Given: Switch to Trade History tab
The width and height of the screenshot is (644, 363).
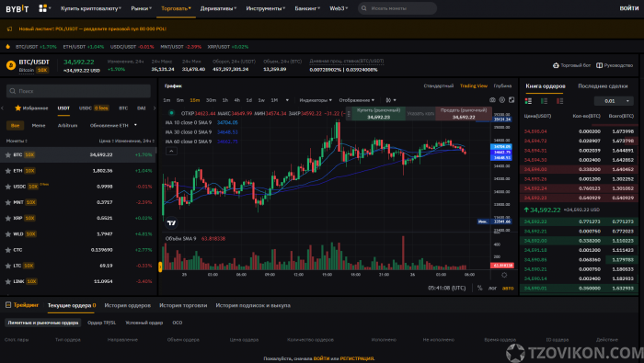Looking at the screenshot, I should click(183, 306).
